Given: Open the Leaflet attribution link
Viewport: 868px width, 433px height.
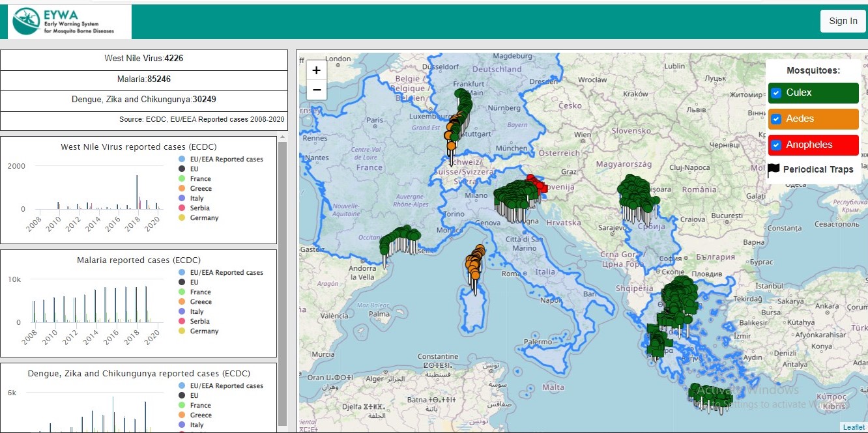Looking at the screenshot, I should point(854,427).
